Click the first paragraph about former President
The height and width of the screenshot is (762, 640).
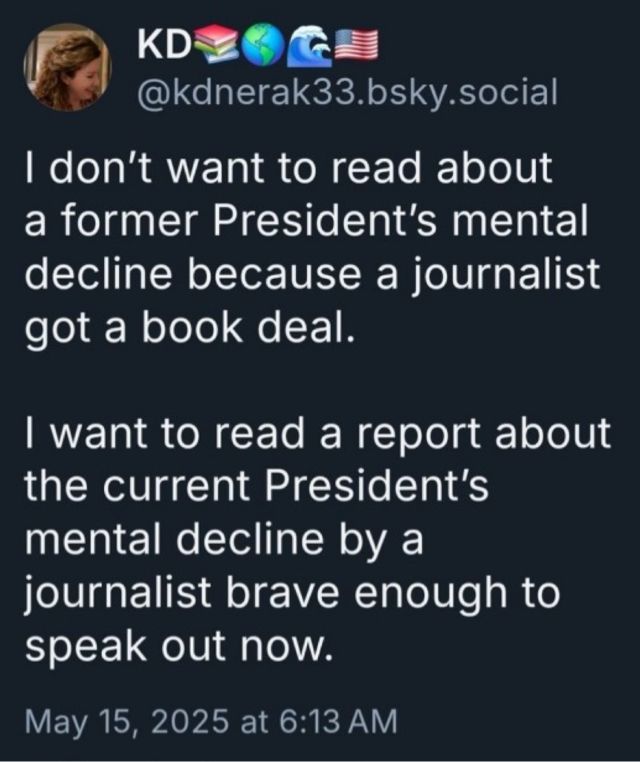point(313,247)
